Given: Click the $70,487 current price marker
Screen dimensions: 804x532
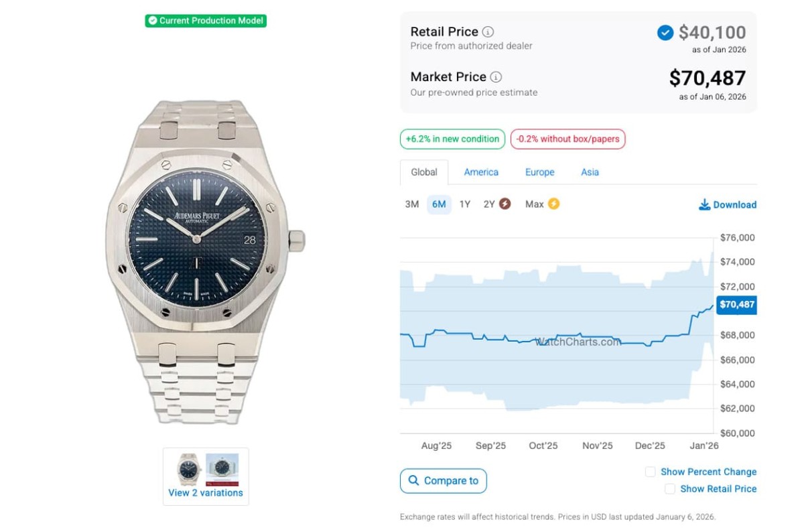Looking at the screenshot, I should [736, 305].
